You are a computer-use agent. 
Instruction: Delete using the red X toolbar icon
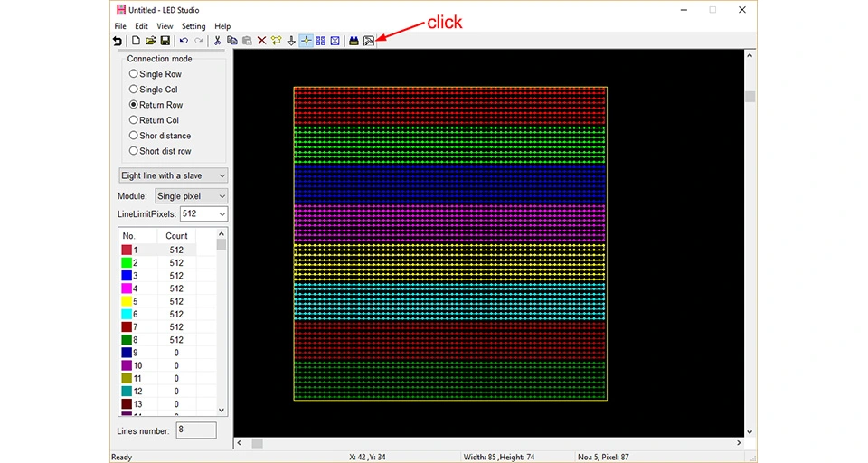point(262,41)
